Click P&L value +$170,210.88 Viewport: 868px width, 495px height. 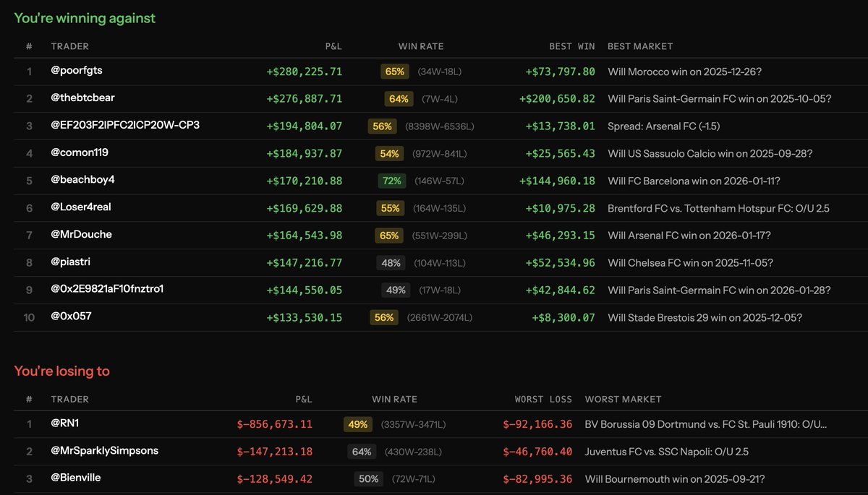[x=305, y=181]
